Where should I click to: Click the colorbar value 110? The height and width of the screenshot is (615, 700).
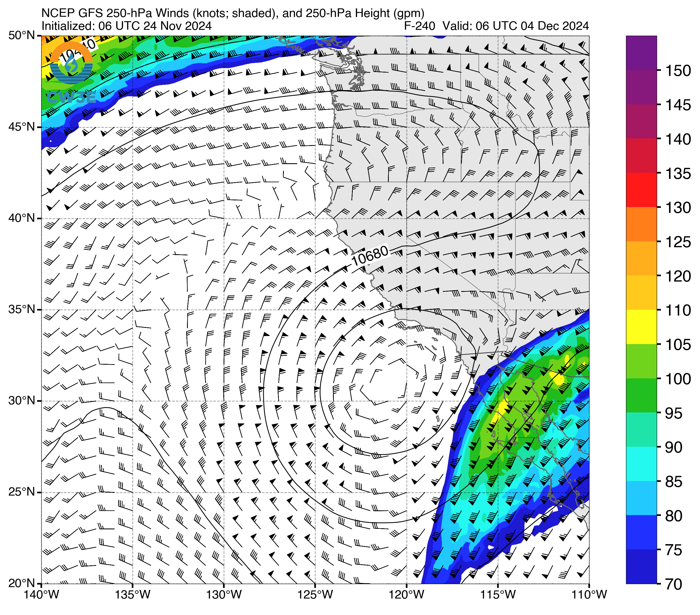pyautogui.click(x=678, y=310)
